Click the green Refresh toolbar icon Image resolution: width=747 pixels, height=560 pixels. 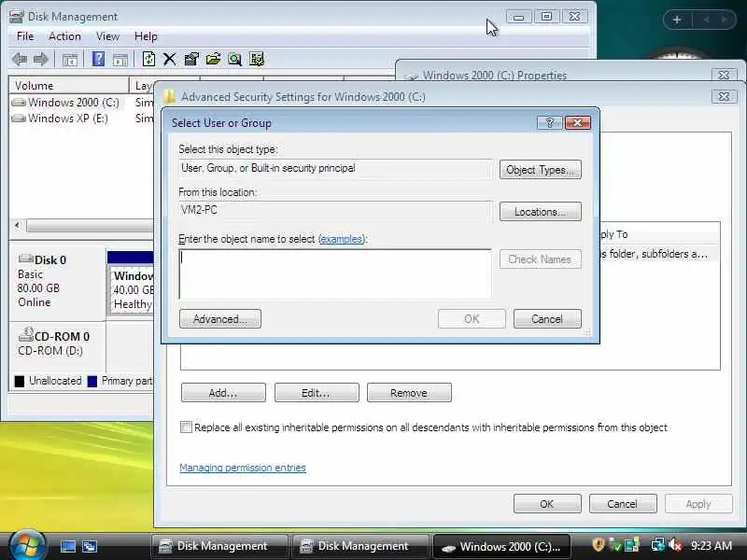148,59
